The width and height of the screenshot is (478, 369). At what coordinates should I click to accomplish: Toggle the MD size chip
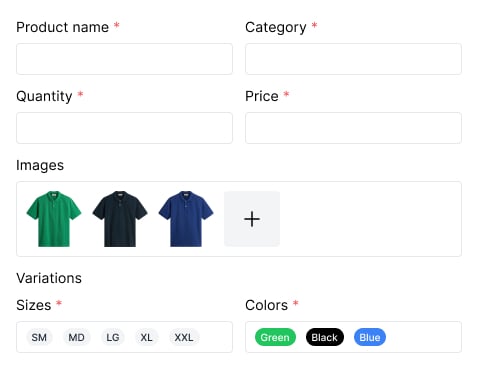pyautogui.click(x=76, y=337)
